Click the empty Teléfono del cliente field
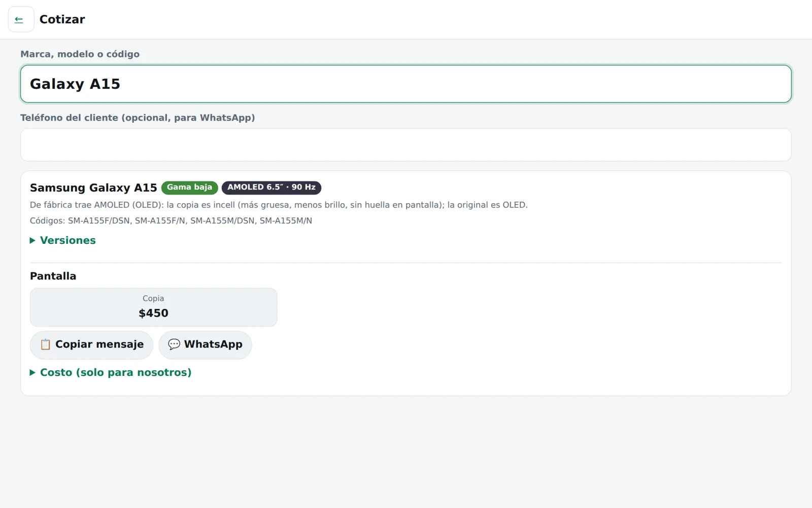The image size is (812, 508). pos(406,145)
